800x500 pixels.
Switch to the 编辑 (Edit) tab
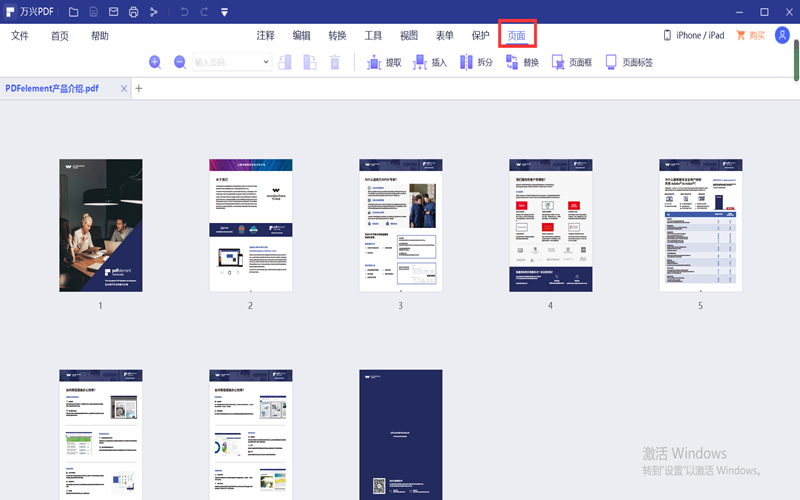(301, 36)
